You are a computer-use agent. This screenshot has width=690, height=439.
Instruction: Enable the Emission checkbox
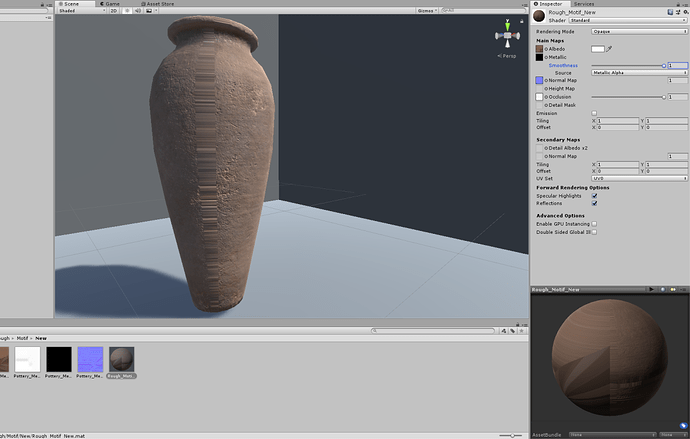pyautogui.click(x=594, y=113)
